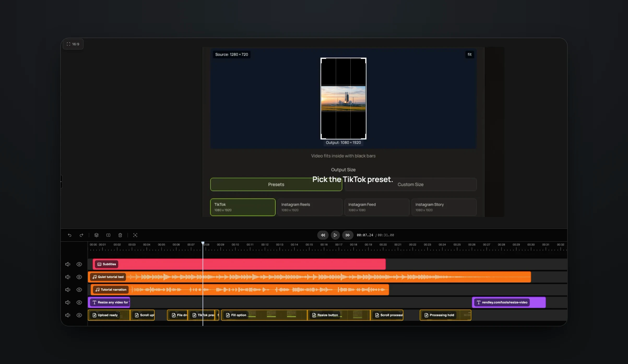The height and width of the screenshot is (364, 628).
Task: Click the play button
Action: 335,235
